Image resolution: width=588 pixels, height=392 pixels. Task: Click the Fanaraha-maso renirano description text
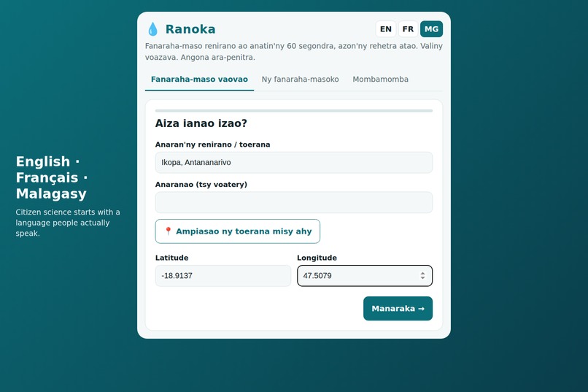pos(293,51)
